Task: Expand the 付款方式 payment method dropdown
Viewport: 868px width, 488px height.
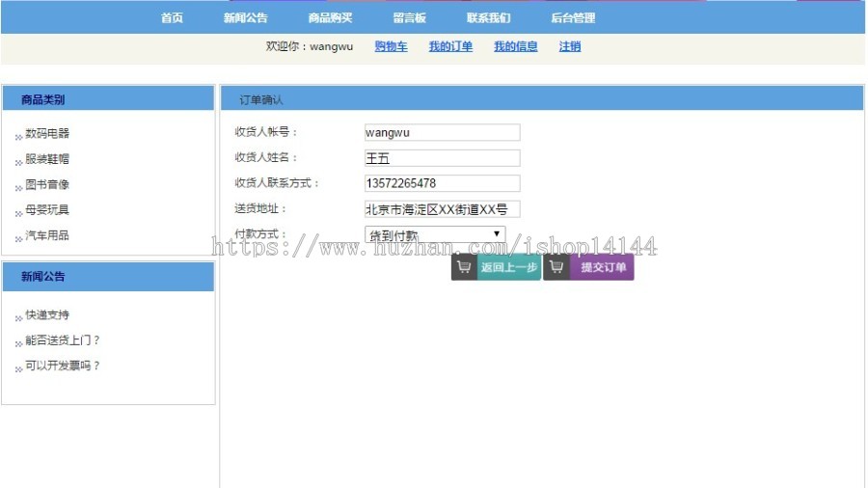Action: click(435, 234)
